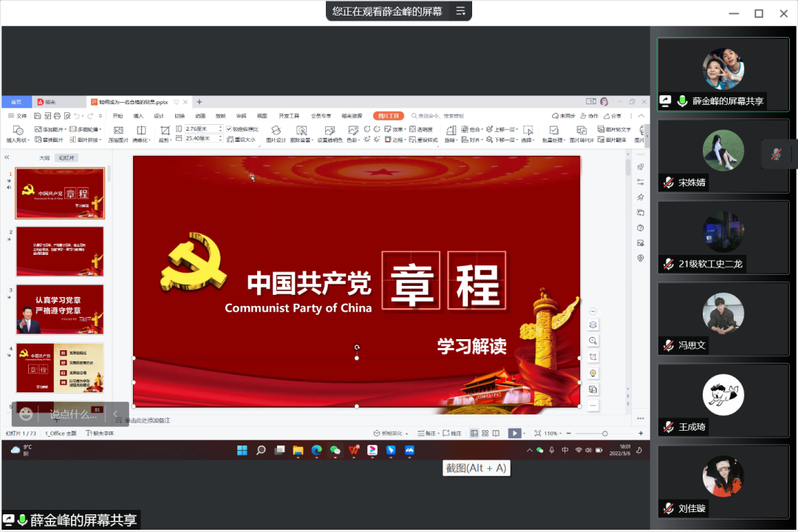Click the 图片转文字 icon
Viewport: 798px width, 532px height.
click(x=614, y=129)
